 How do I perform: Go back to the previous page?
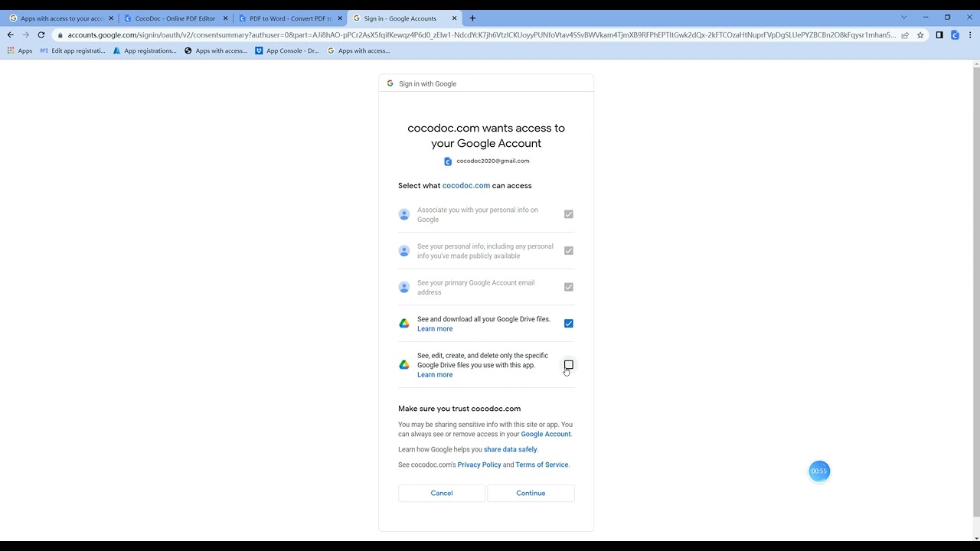11,34
